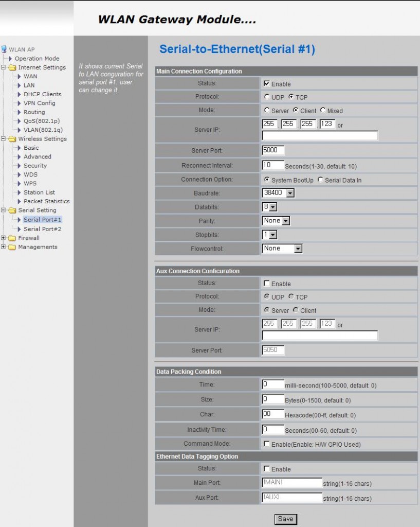The image size is (420, 527).
Task: Open the Parity dropdown
Action: click(286, 221)
